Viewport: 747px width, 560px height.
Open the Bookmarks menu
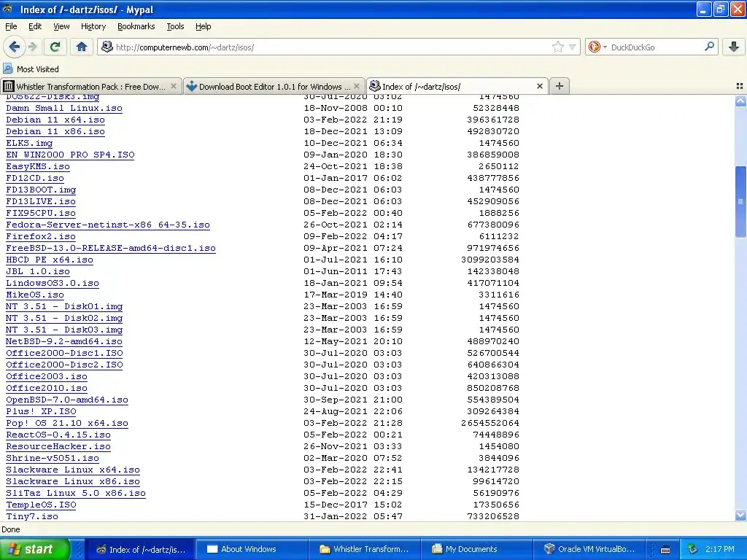136,26
